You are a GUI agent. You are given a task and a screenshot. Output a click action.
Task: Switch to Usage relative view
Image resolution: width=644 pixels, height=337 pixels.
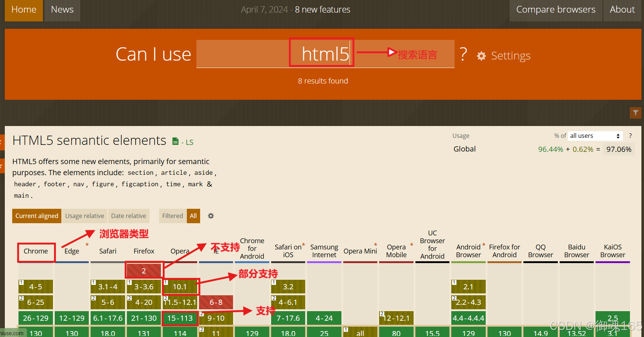85,216
